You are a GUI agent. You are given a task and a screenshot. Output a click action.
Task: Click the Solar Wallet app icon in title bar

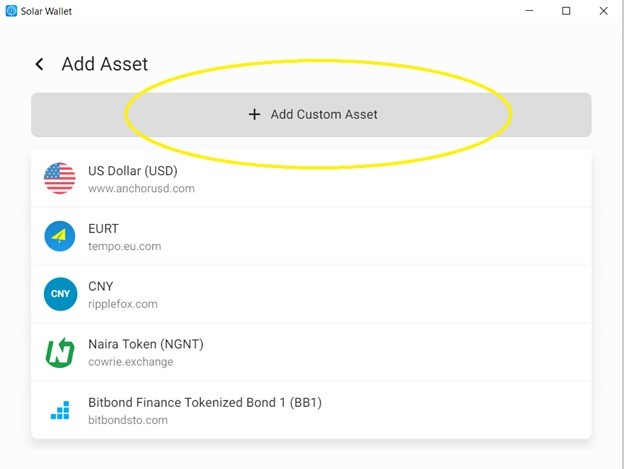[x=11, y=11]
